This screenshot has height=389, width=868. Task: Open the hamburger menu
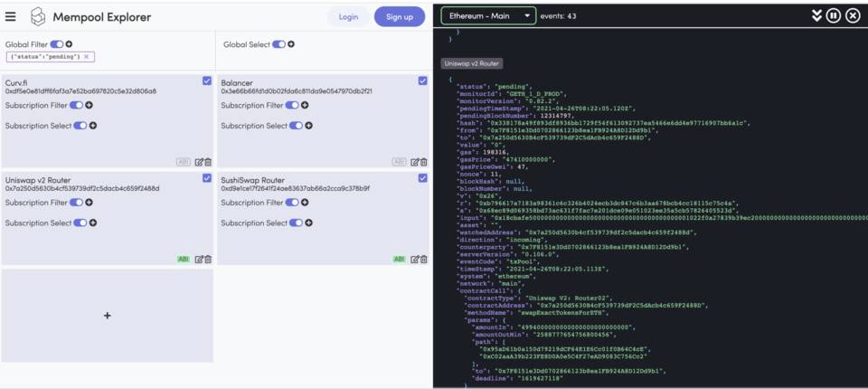tap(10, 16)
